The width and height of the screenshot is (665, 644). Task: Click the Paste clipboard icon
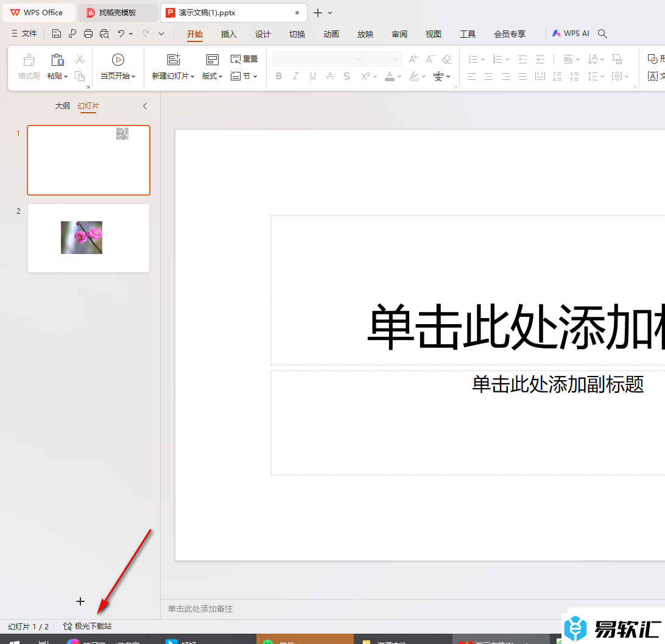point(57,60)
